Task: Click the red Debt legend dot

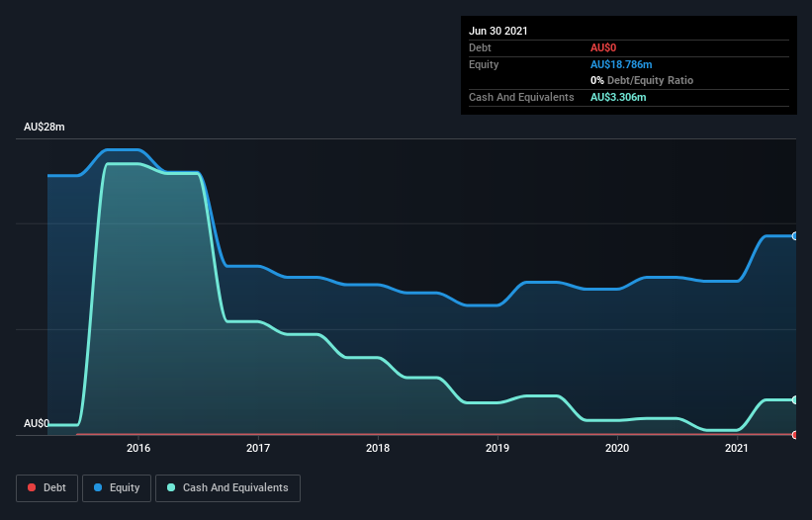Action: [32, 487]
